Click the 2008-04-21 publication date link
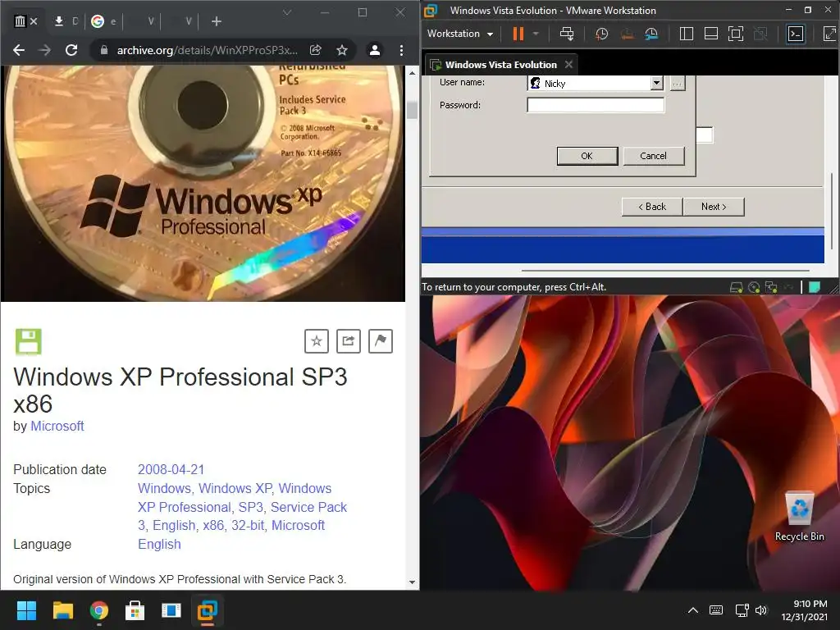 (x=171, y=470)
